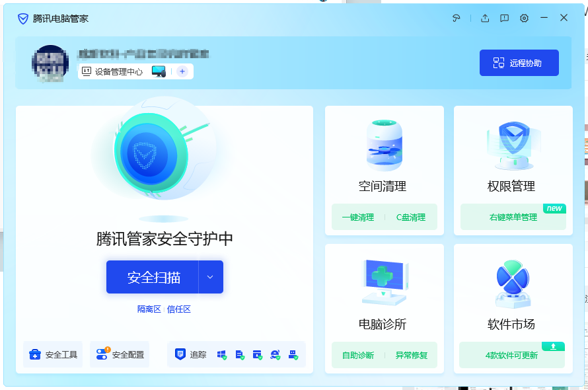Click the share icon in the title bar
This screenshot has height=390, width=588.
(485, 18)
